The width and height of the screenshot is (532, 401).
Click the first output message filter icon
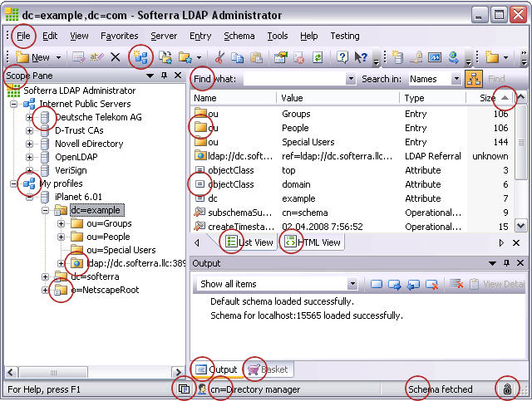tap(377, 284)
